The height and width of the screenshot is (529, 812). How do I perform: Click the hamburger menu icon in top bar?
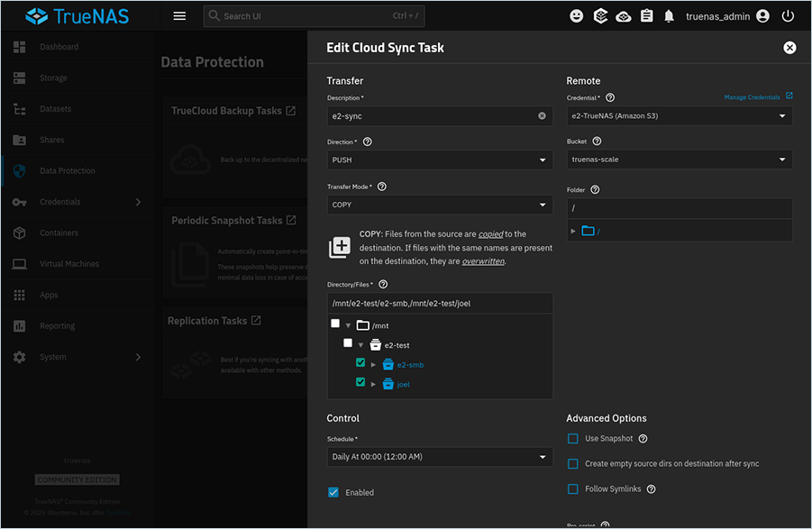point(179,16)
